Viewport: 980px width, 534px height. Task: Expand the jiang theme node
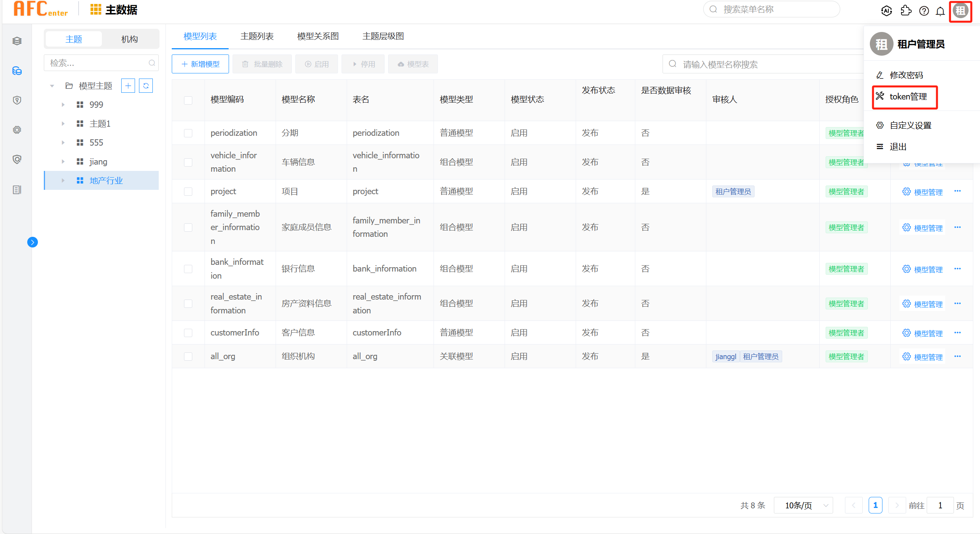click(63, 161)
